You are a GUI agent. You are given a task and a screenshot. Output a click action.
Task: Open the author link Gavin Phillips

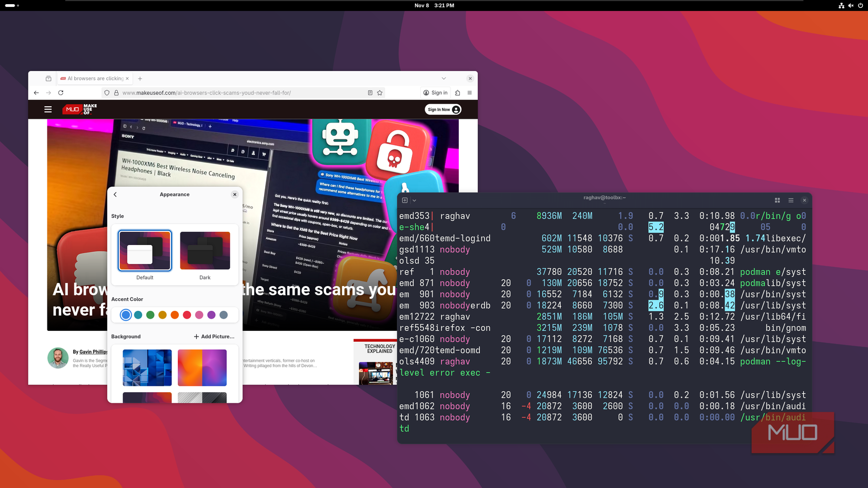pos(94,352)
